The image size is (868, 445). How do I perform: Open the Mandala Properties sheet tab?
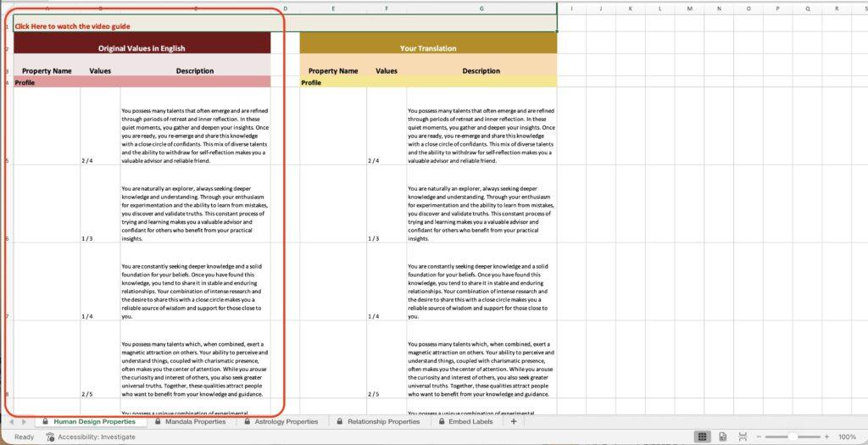(195, 421)
